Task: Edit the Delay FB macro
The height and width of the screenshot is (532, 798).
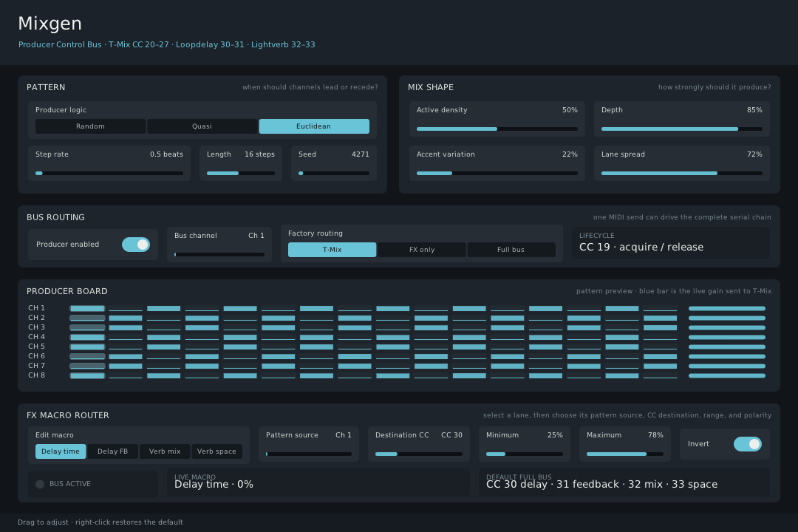Action: 112,451
